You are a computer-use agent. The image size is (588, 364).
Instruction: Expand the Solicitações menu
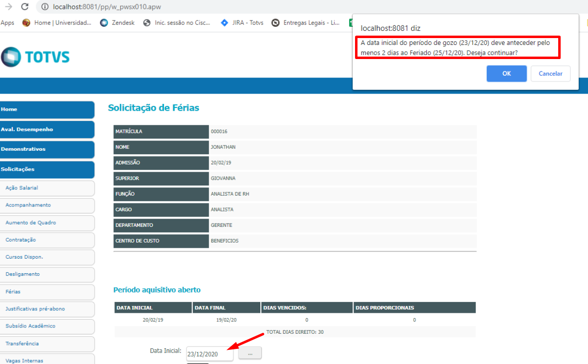[47, 169]
